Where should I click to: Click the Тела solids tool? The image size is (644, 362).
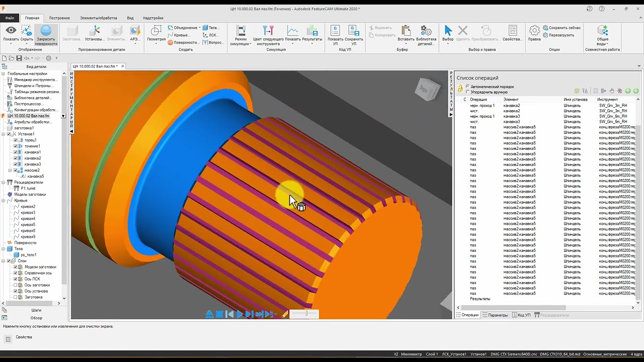pos(211,28)
